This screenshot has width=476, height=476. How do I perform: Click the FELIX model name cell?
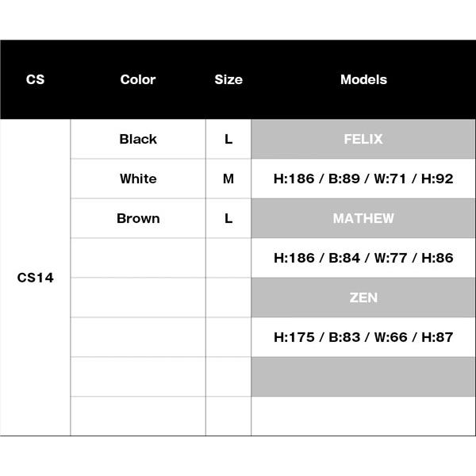pos(363,139)
